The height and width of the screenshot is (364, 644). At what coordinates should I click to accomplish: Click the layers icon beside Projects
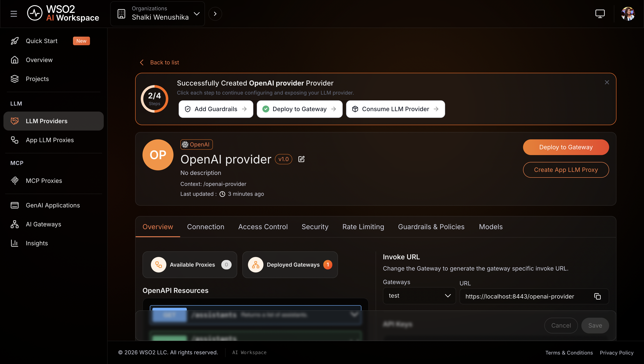click(14, 79)
